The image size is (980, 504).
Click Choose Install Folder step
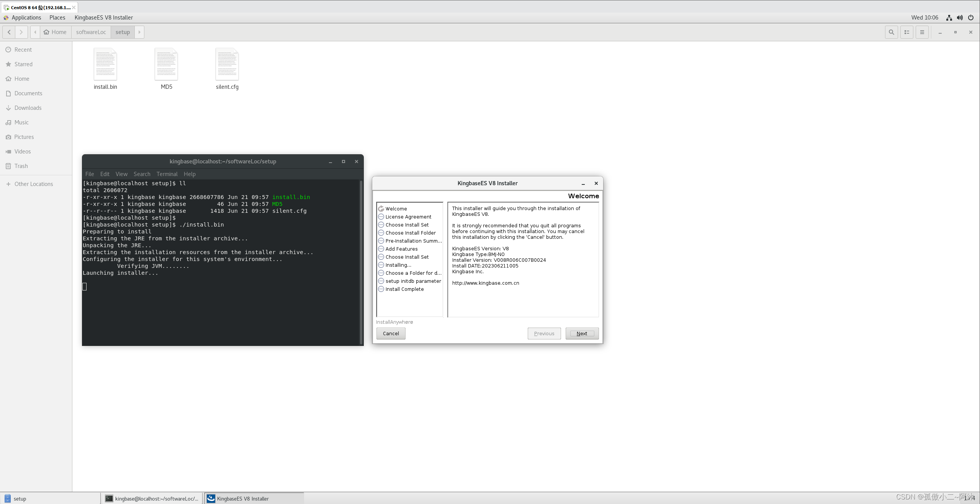coord(411,233)
